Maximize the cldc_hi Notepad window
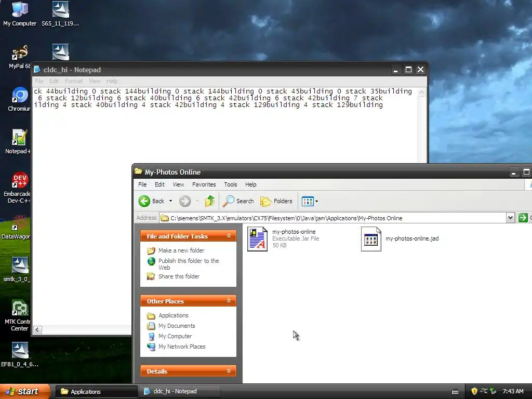The width and height of the screenshot is (532, 399). 408,70
